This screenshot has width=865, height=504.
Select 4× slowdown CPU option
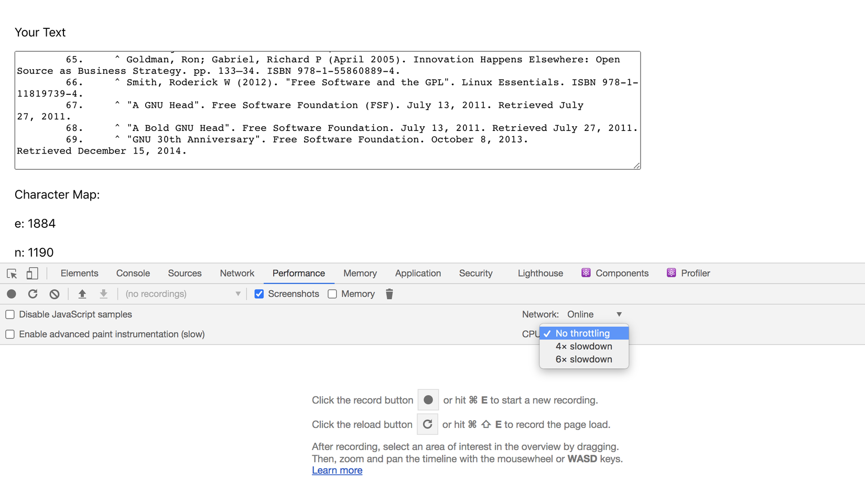(x=584, y=346)
